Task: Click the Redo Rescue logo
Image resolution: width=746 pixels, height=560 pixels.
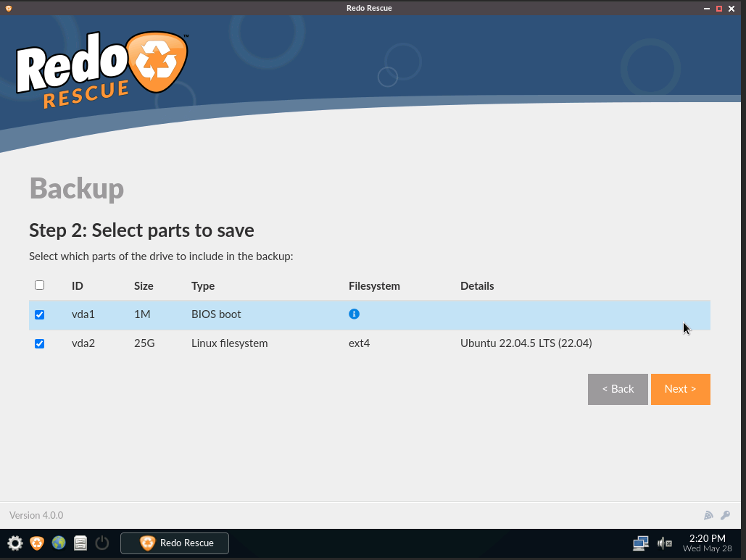Action: [101, 70]
